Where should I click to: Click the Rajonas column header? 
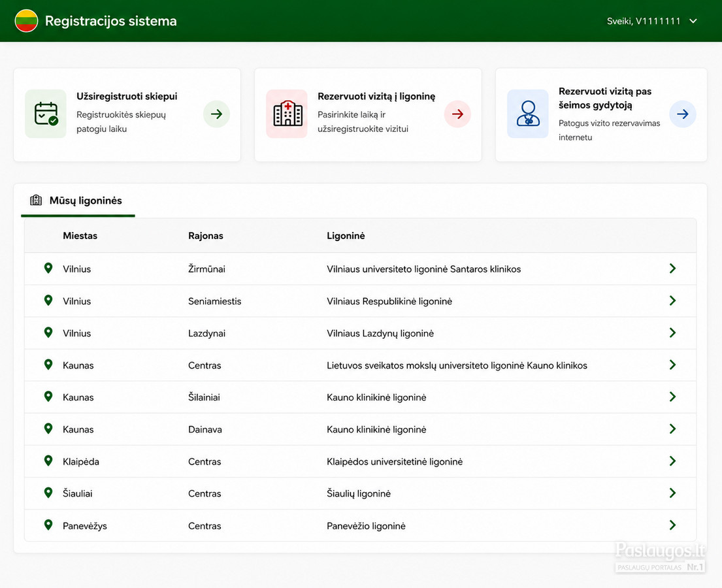pyautogui.click(x=205, y=236)
